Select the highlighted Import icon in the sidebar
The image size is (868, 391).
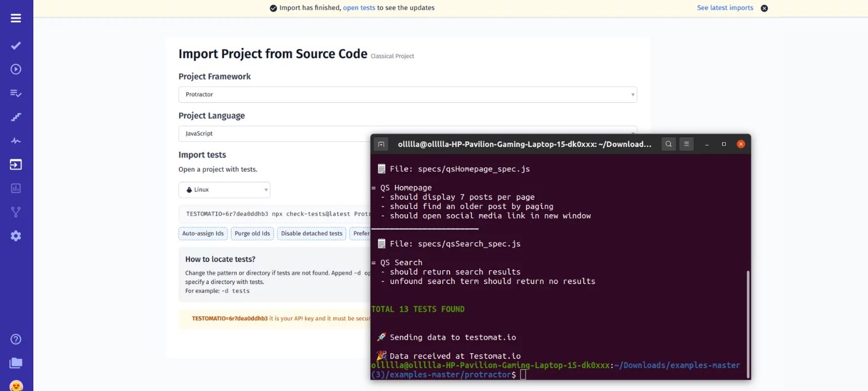tap(16, 164)
